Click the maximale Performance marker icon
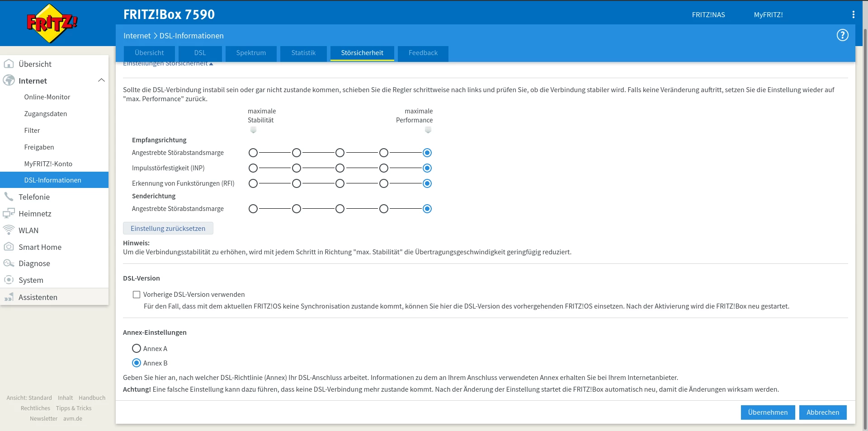 tap(428, 130)
